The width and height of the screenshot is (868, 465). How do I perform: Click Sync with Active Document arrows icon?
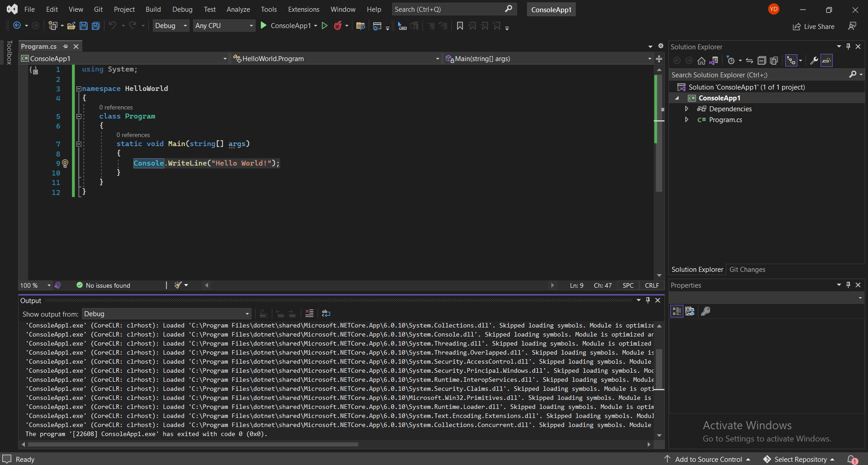749,61
